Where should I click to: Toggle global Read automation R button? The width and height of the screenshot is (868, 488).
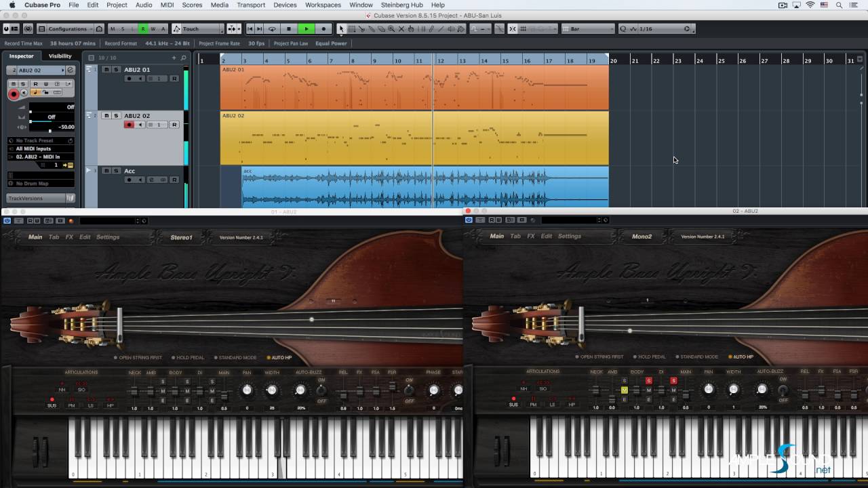click(x=142, y=29)
